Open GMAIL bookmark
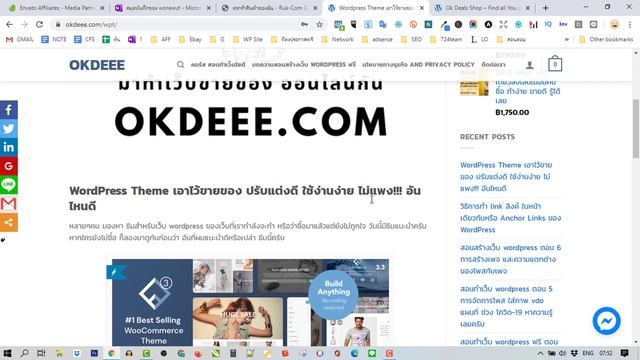Viewport: 640px width, 360px height. tap(19, 39)
